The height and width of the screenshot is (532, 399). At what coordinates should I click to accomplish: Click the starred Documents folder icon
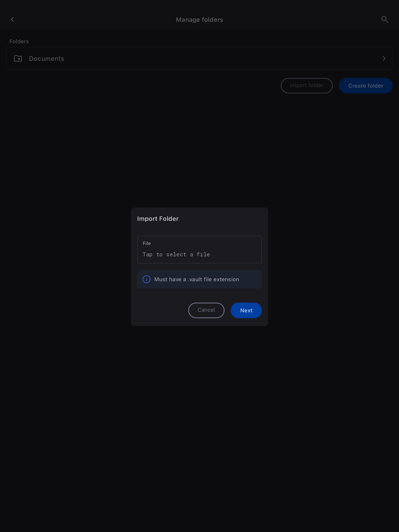(x=18, y=58)
